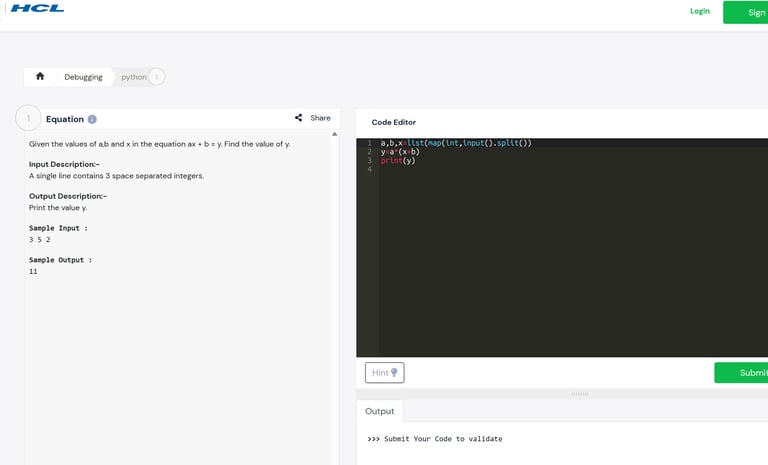The width and height of the screenshot is (768, 465).
Task: Click line number 4 in gutter
Action: tap(369, 169)
